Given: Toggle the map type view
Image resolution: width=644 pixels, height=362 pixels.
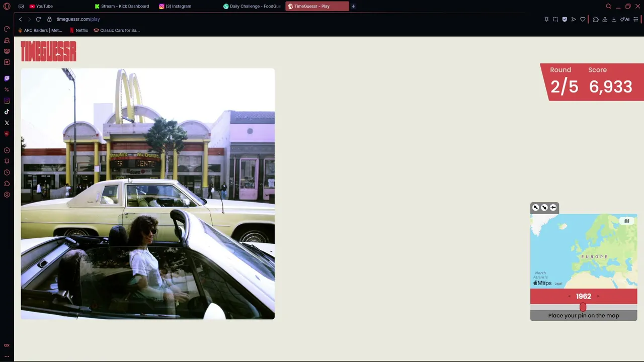Looking at the screenshot, I should (x=627, y=221).
